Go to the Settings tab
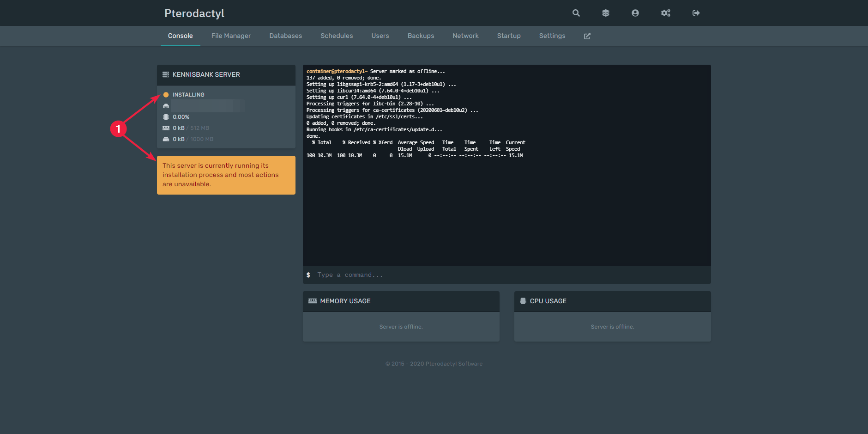The image size is (868, 434). point(552,36)
